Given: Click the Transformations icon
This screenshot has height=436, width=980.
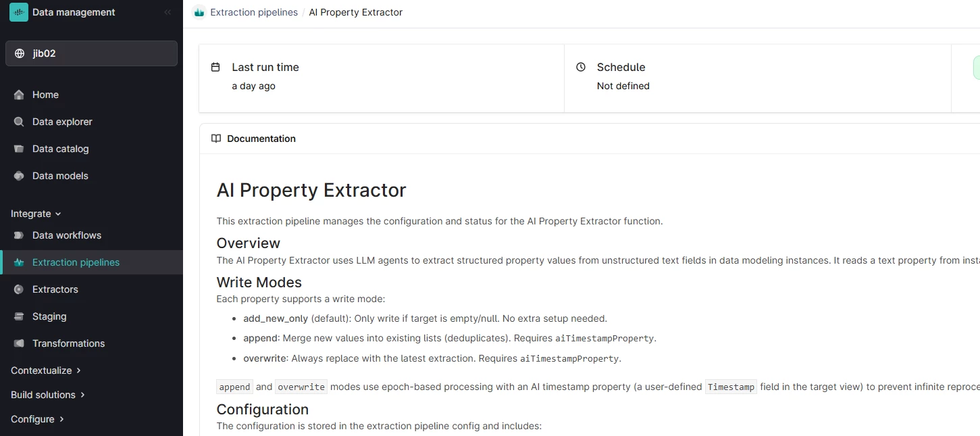Looking at the screenshot, I should click(x=19, y=343).
